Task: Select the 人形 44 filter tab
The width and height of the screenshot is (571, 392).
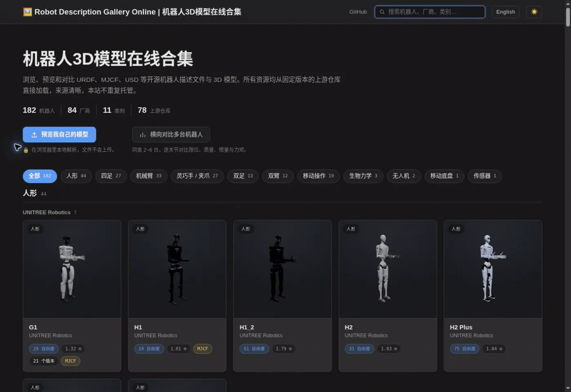Action: click(76, 176)
